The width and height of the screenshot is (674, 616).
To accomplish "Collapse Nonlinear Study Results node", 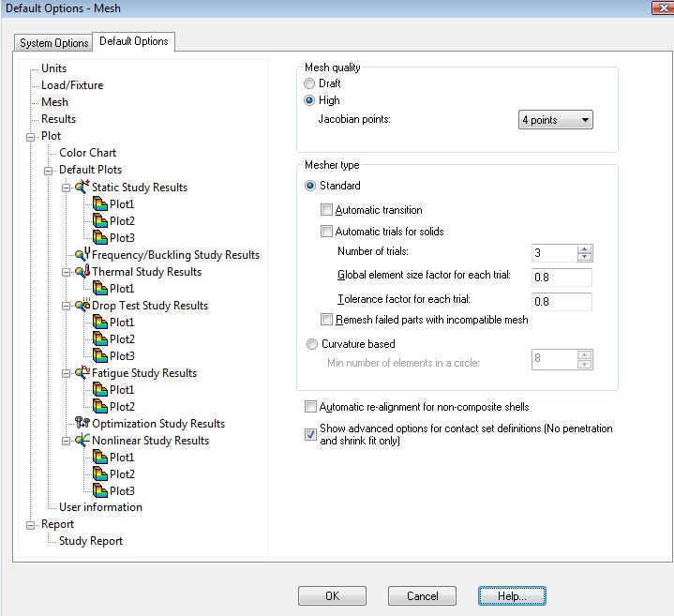I will point(66,441).
